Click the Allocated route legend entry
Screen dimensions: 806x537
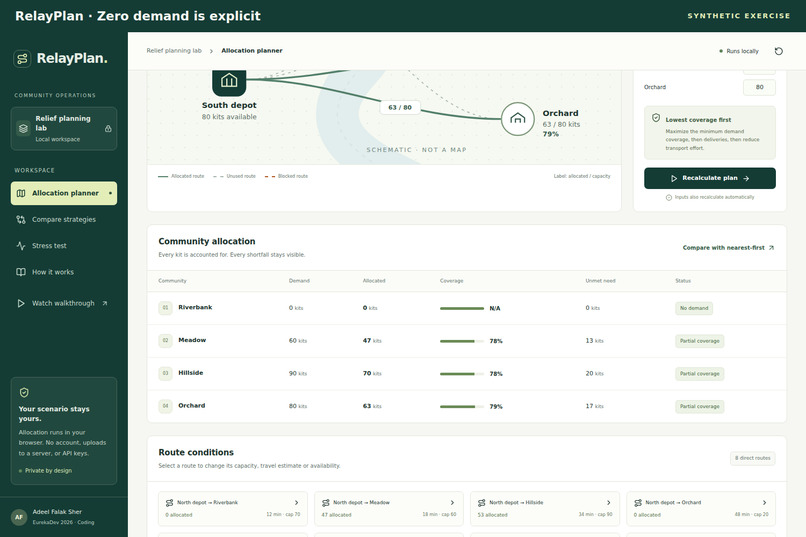click(x=181, y=176)
